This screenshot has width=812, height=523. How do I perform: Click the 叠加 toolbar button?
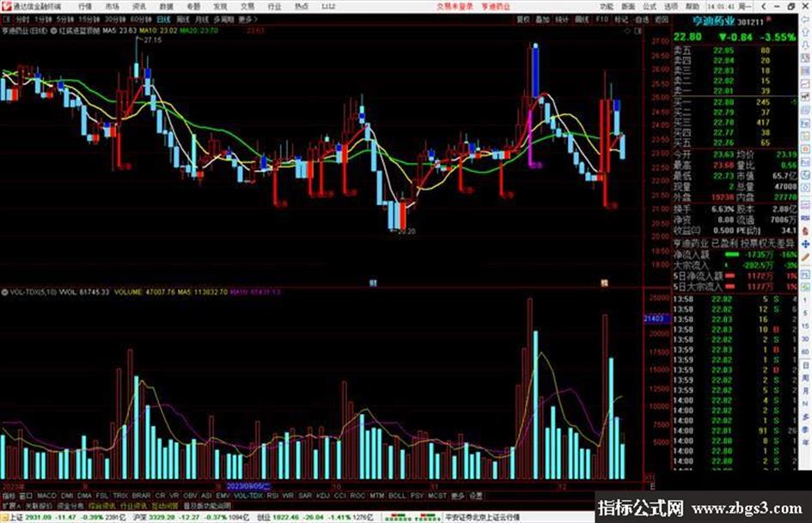click(542, 19)
